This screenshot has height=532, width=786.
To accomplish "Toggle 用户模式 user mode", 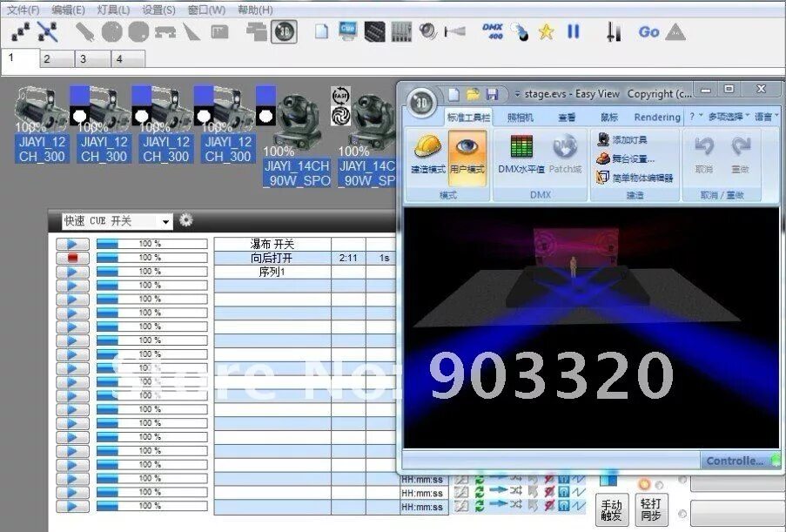I will (x=467, y=157).
